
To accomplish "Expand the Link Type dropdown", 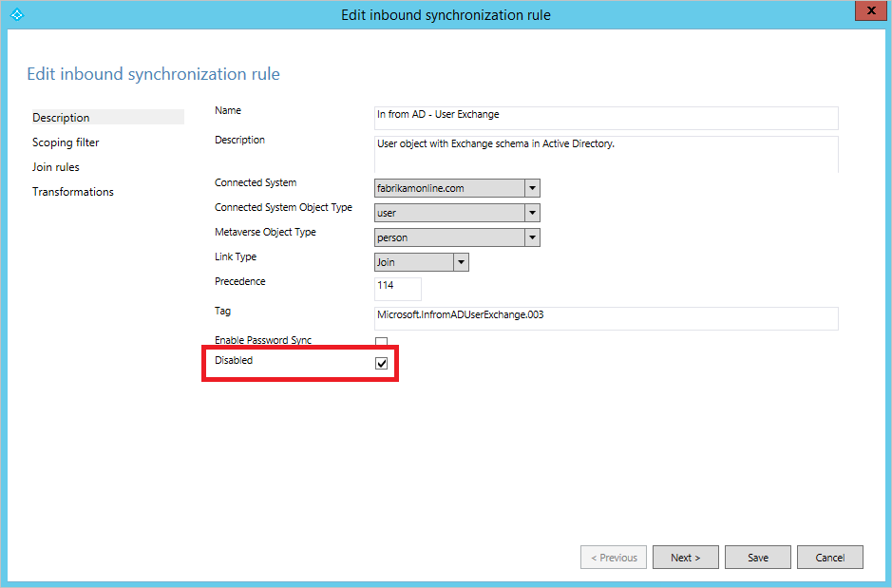I will point(462,261).
